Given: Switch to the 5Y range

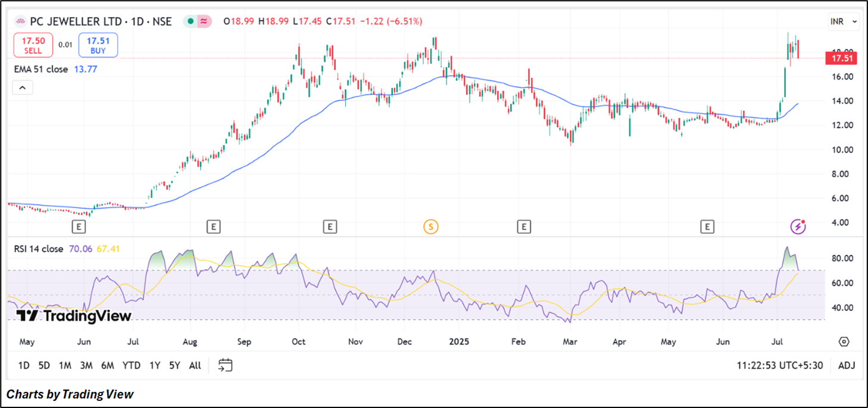Looking at the screenshot, I should 174,365.
